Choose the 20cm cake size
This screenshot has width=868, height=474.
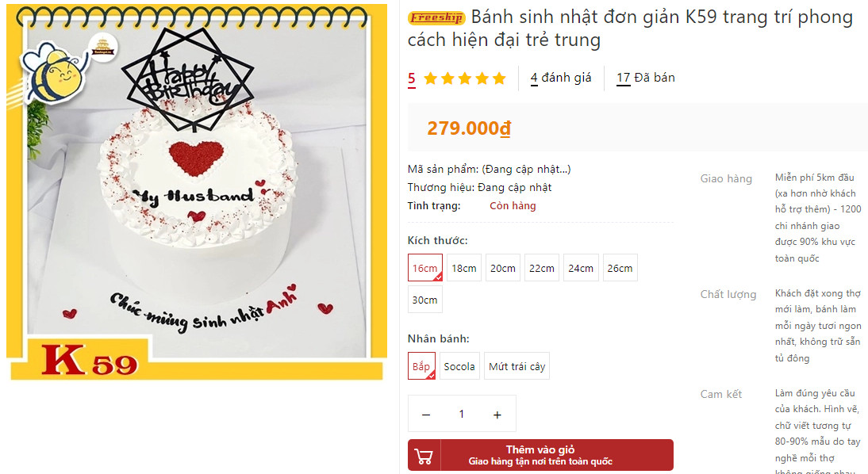[x=503, y=268]
